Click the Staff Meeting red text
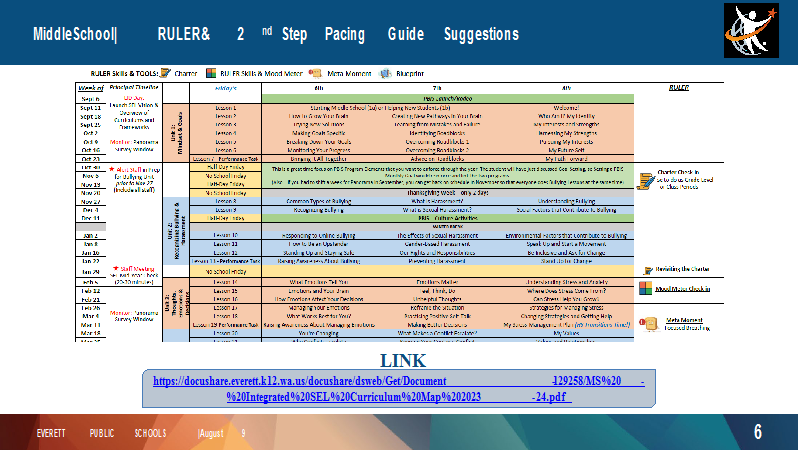 coord(137,268)
